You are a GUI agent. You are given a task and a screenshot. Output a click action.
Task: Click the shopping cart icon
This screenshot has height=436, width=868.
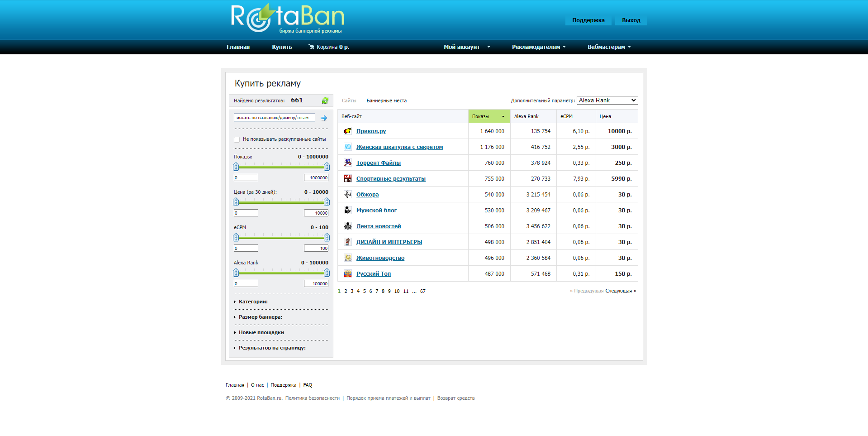[311, 47]
